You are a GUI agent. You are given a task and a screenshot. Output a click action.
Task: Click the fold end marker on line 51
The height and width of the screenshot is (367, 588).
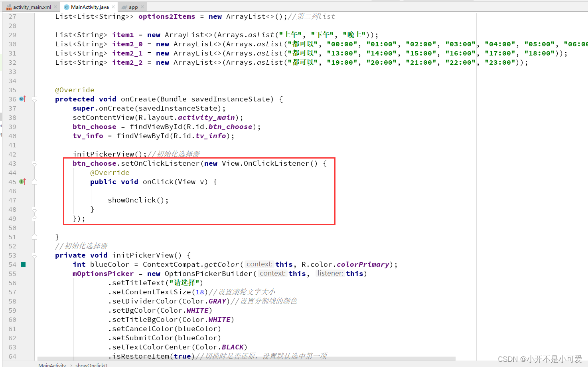pyautogui.click(x=35, y=237)
